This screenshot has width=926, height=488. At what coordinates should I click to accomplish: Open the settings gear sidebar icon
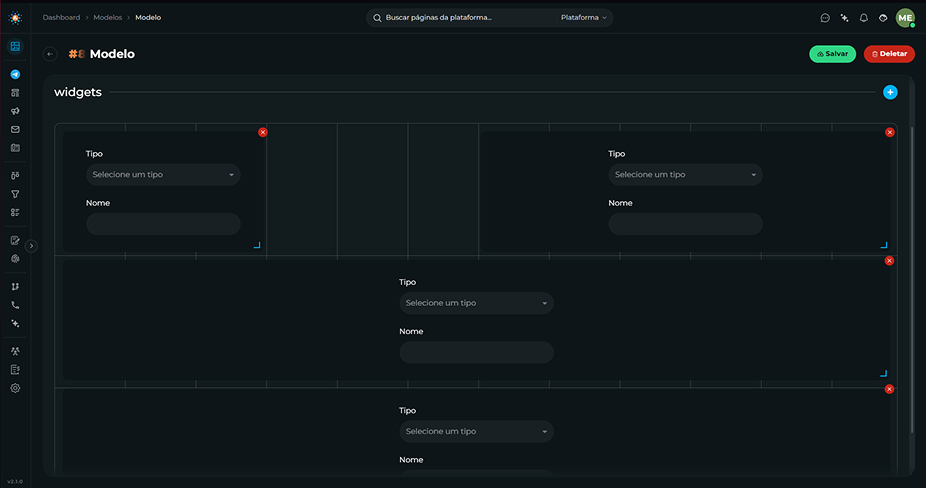click(x=15, y=388)
